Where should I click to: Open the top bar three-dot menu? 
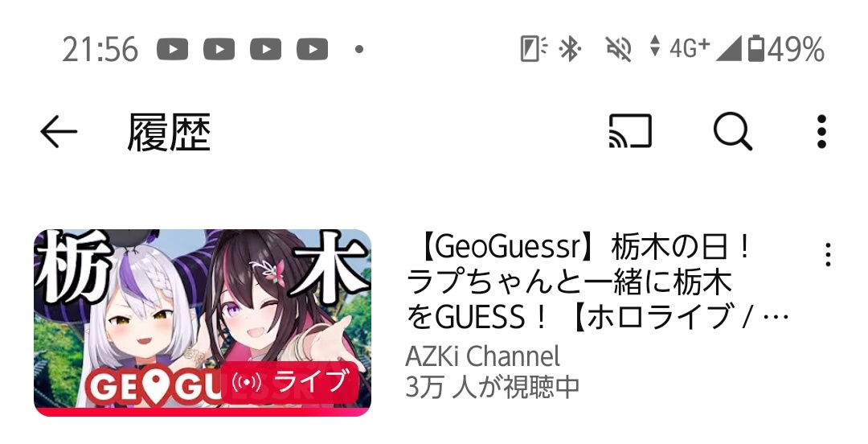point(821,132)
